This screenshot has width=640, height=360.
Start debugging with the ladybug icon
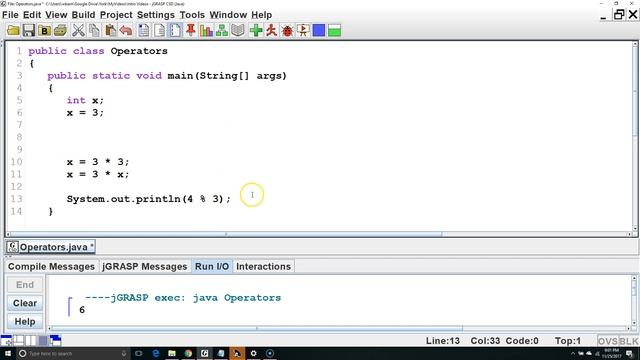click(287, 31)
